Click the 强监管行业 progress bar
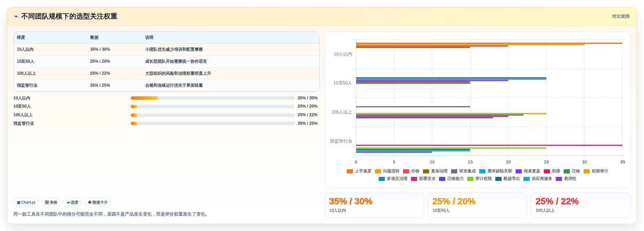 (213, 123)
